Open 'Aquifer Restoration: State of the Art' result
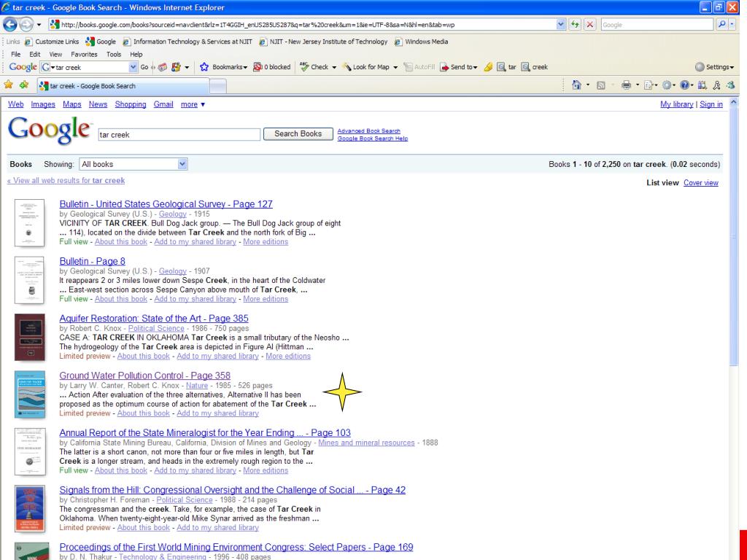The height and width of the screenshot is (560, 747). [154, 318]
